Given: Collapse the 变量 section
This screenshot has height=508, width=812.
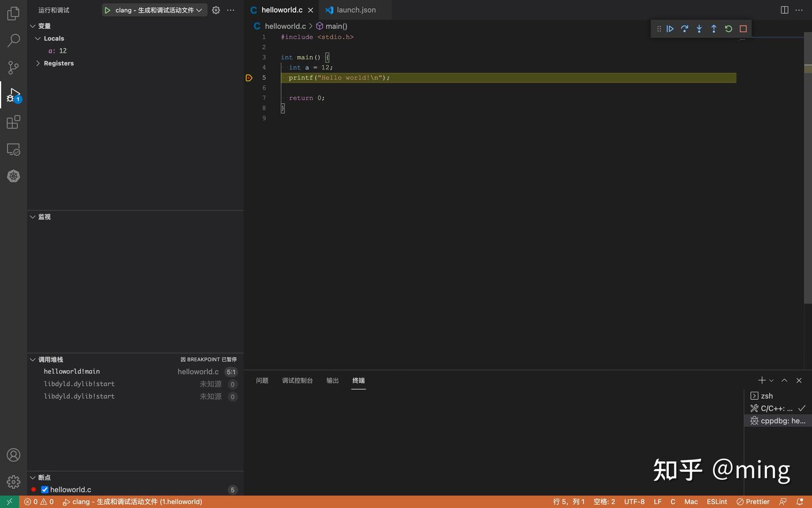Looking at the screenshot, I should (33, 26).
